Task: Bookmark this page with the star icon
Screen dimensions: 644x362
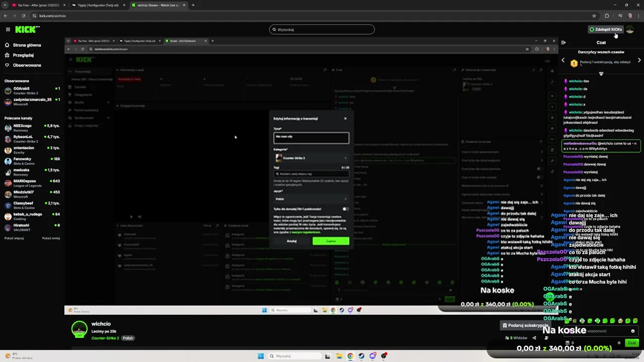Action: 594,16
